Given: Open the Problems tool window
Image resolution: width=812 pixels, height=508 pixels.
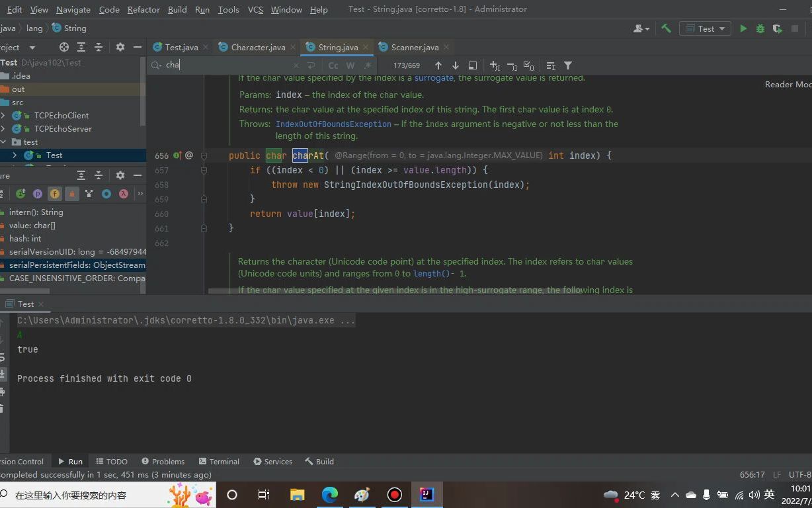Looking at the screenshot, I should click(x=163, y=462).
